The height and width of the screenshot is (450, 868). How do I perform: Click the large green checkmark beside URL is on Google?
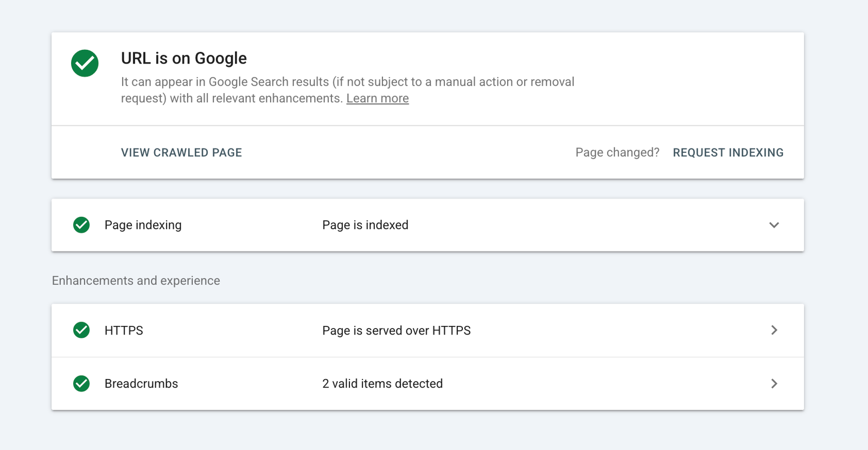pyautogui.click(x=85, y=63)
